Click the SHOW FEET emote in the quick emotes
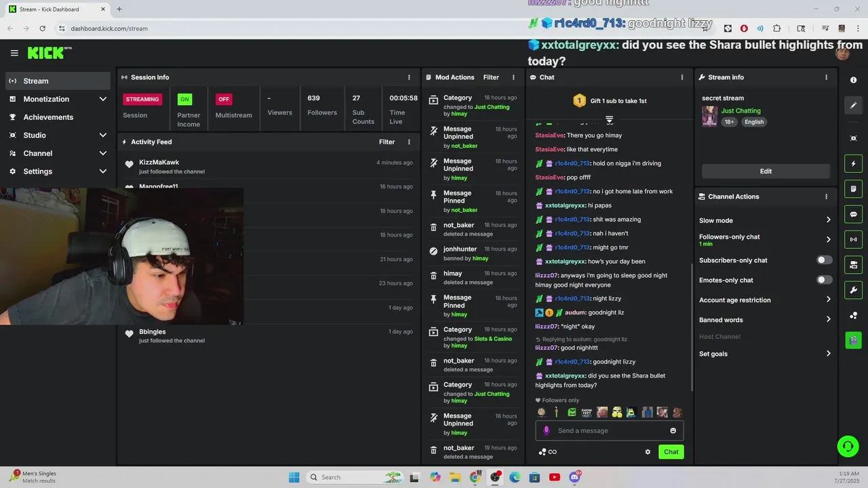 [587, 412]
